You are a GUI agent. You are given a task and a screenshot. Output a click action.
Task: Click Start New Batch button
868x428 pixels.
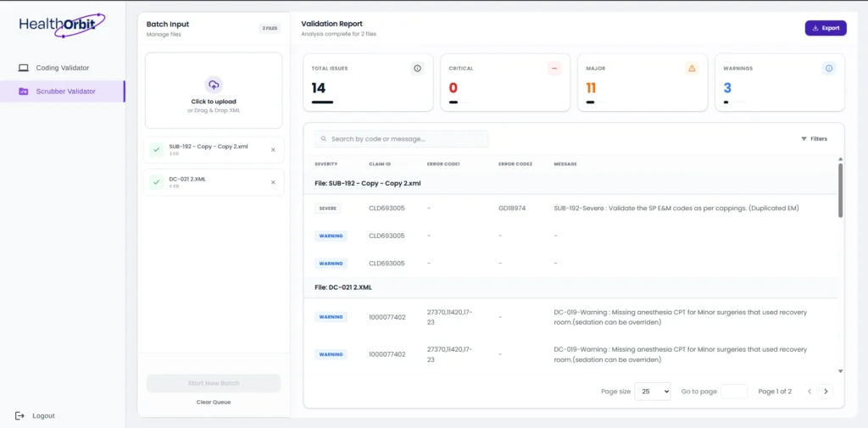[214, 383]
